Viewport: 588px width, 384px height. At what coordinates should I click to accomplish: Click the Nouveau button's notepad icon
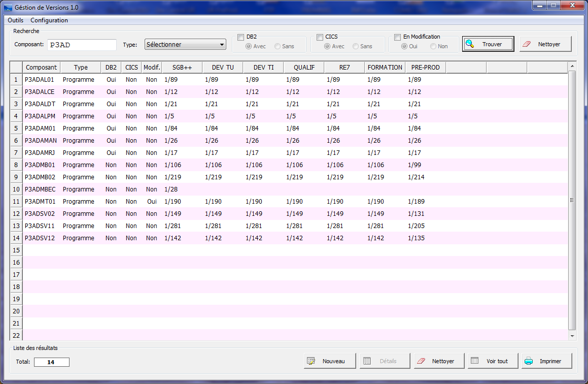(311, 361)
